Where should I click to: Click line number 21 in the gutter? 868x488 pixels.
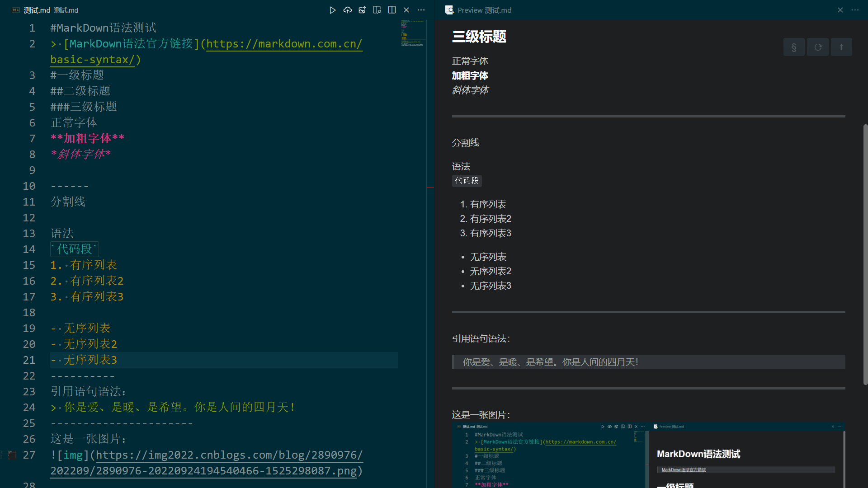[29, 360]
